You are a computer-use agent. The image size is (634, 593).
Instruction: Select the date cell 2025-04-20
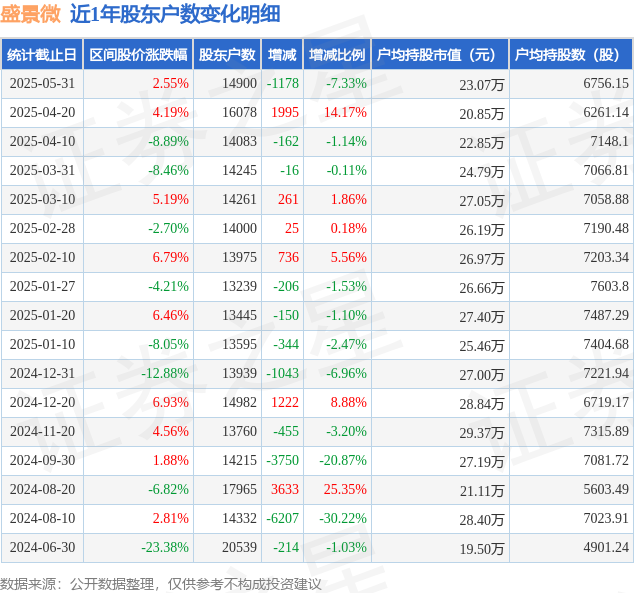click(x=42, y=112)
